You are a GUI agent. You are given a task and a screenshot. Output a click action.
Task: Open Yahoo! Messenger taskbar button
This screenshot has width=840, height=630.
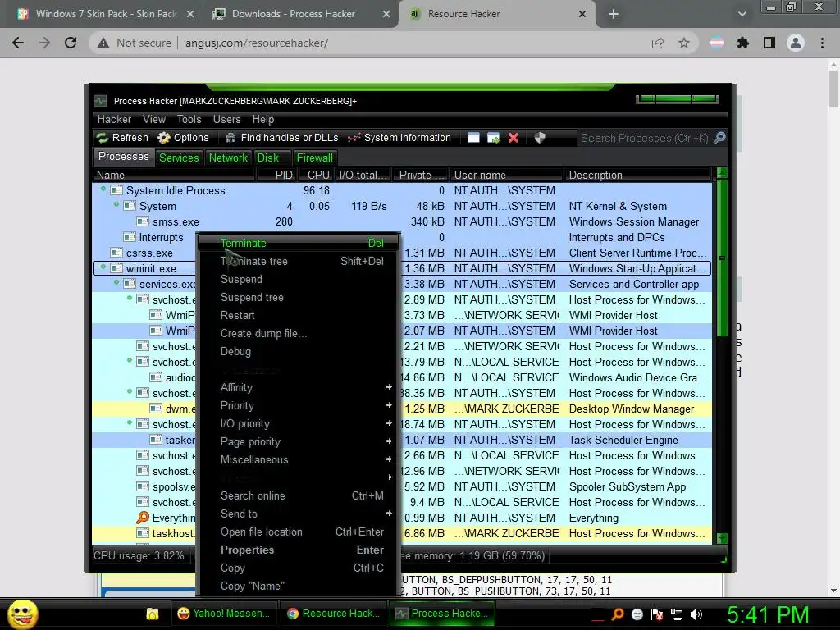(x=225, y=614)
